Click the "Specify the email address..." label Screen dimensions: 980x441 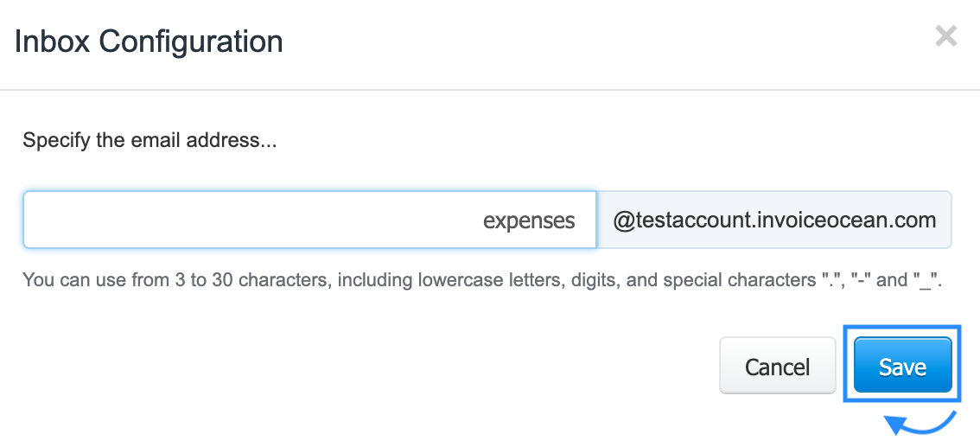click(150, 140)
